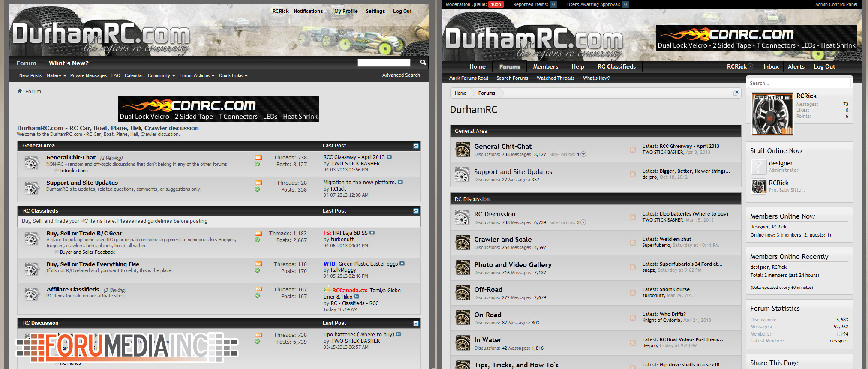The width and height of the screenshot is (868, 369).
Task: Click the green status icon for the Affiliate Classifieds row
Action: pyautogui.click(x=258, y=296)
